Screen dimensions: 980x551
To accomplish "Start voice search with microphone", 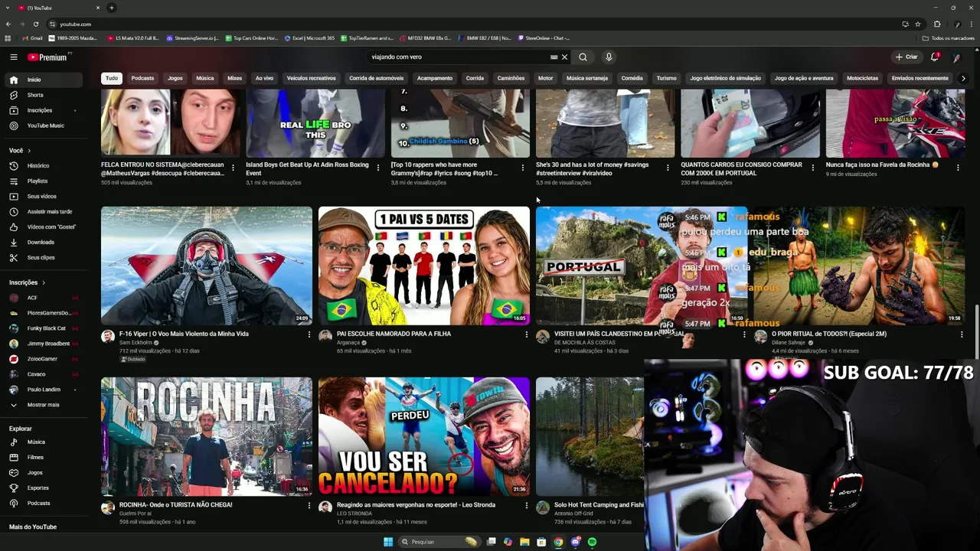I will (x=609, y=57).
